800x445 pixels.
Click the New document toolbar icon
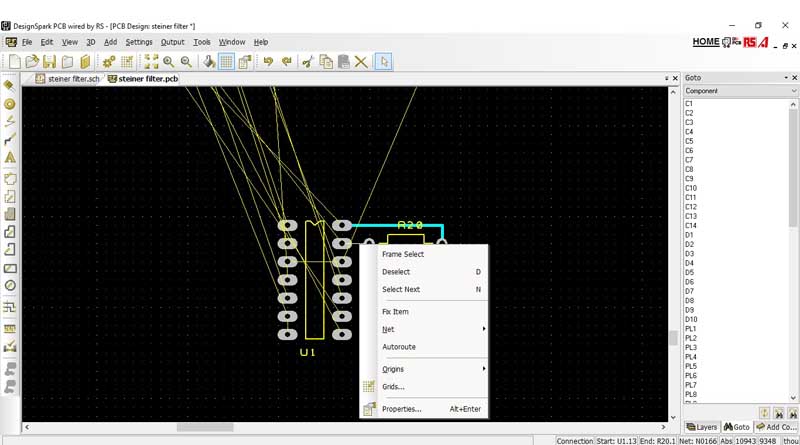pyautogui.click(x=15, y=62)
